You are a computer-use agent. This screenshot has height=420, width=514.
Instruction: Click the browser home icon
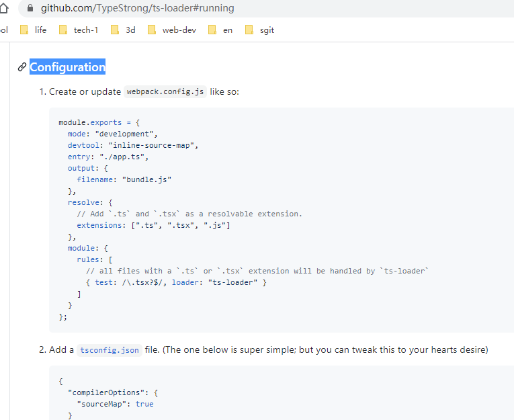pyautogui.click(x=4, y=9)
